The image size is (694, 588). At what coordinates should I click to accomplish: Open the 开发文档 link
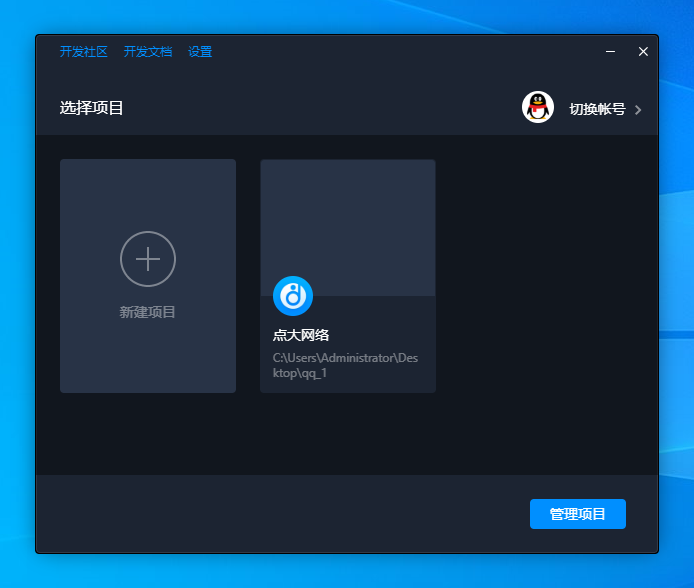pos(148,52)
